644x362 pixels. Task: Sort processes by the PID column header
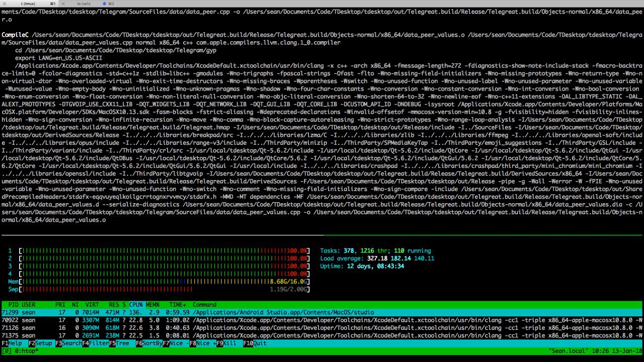coord(13,305)
